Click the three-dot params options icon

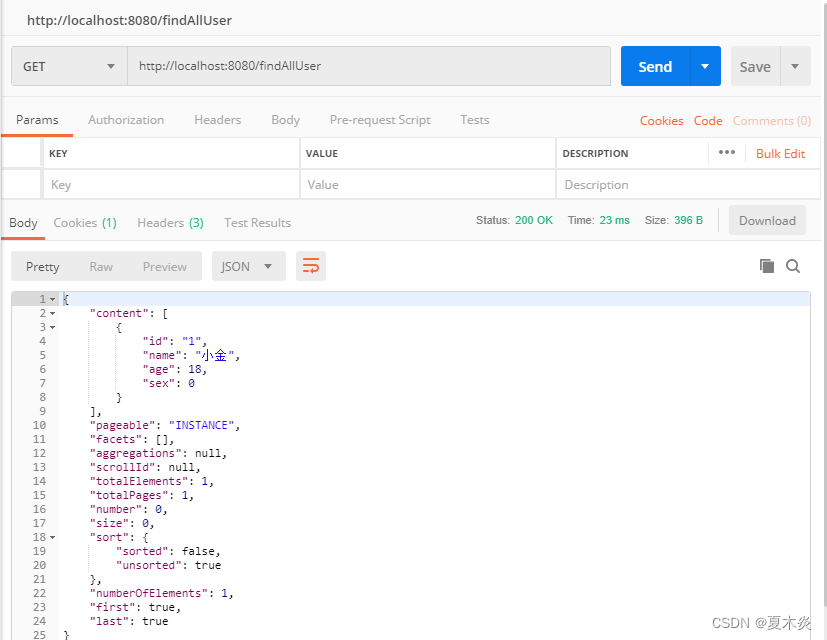click(x=727, y=152)
